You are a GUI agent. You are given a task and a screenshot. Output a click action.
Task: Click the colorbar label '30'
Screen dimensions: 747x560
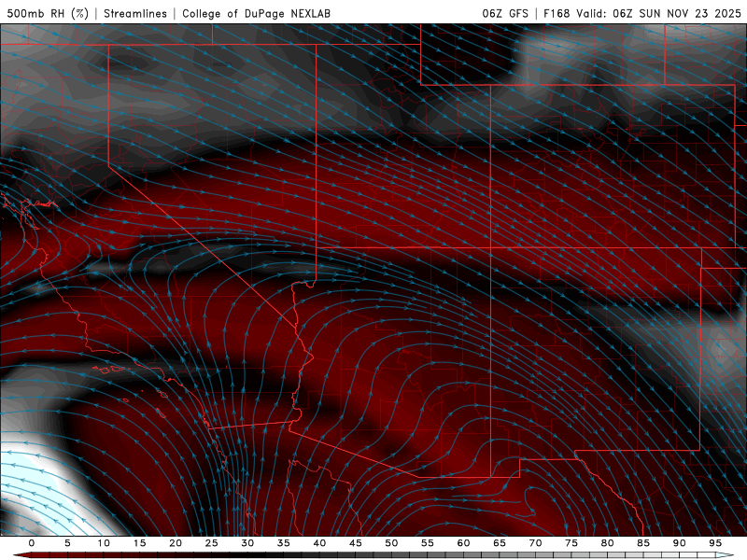[247, 543]
